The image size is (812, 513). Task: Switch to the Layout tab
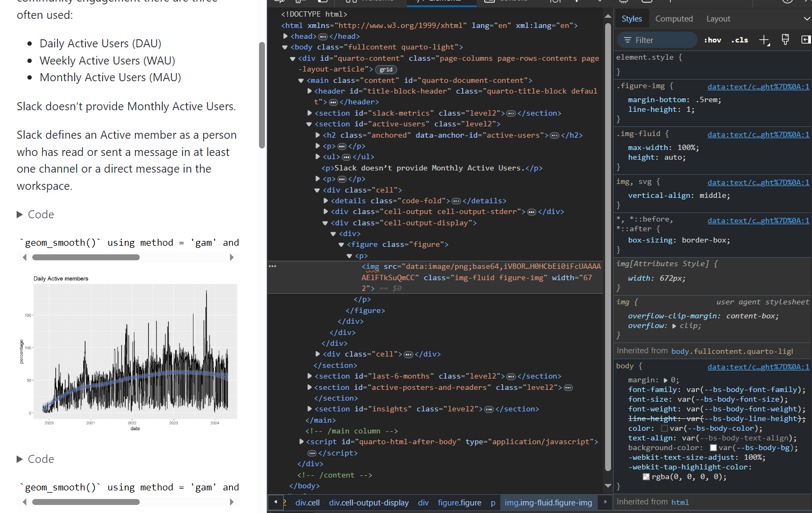pos(718,19)
